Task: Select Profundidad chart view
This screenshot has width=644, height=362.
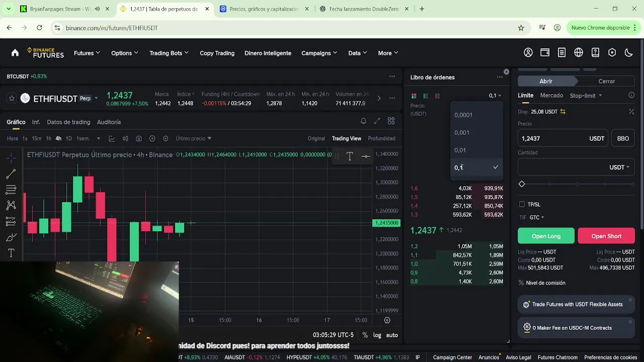Action: (381, 138)
